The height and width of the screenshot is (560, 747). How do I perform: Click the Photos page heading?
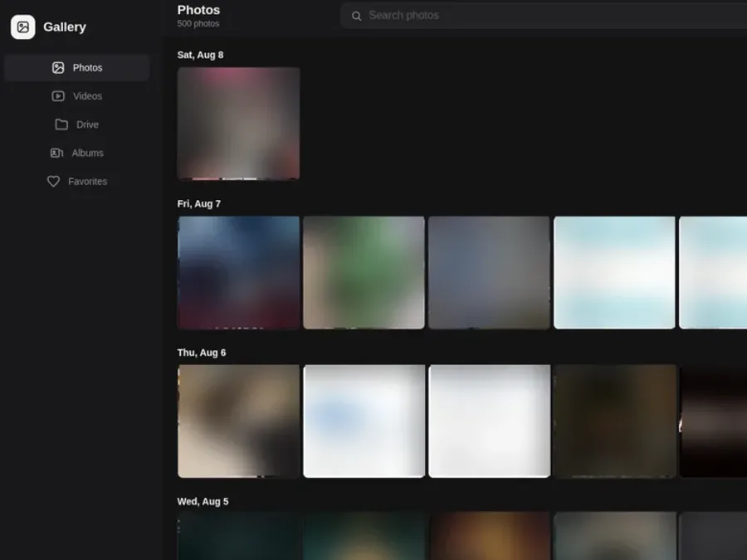[x=198, y=10]
